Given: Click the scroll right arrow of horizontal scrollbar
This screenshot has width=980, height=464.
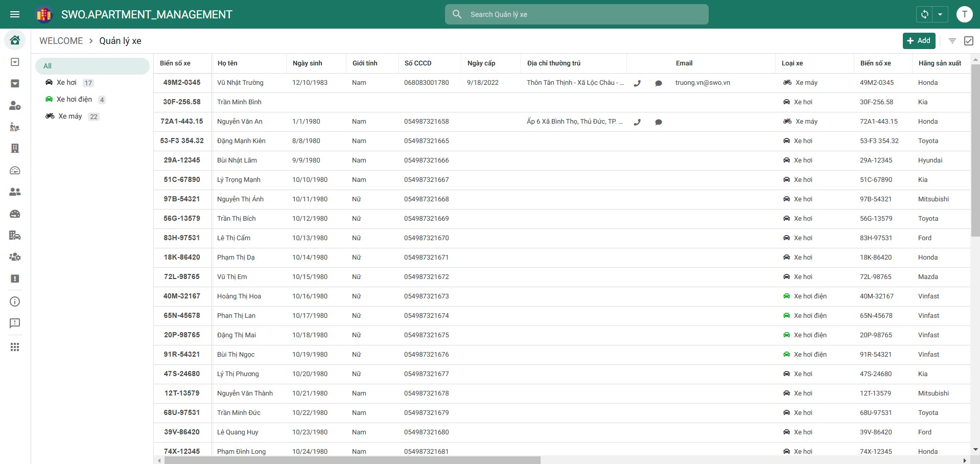Looking at the screenshot, I should pos(965,460).
